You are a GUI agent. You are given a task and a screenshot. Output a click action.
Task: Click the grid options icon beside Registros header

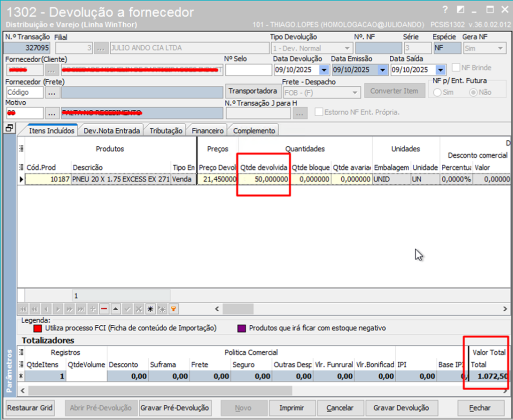pyautogui.click(x=22, y=352)
